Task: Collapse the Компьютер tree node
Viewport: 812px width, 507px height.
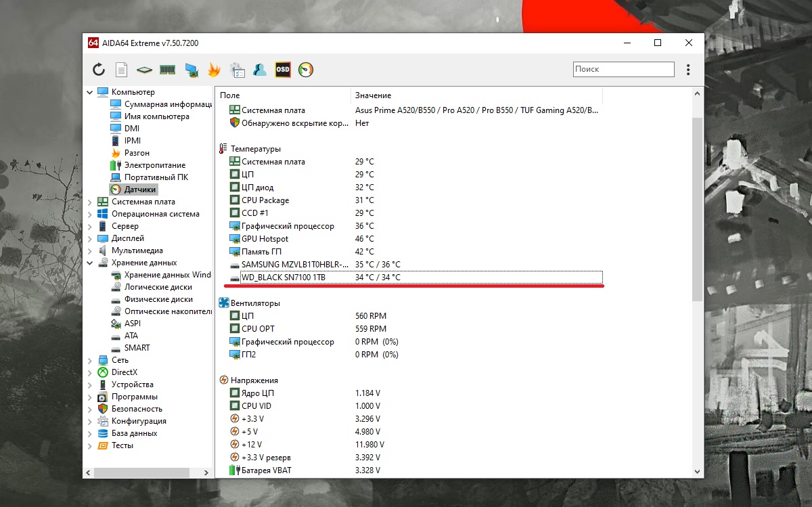Action: [x=90, y=92]
